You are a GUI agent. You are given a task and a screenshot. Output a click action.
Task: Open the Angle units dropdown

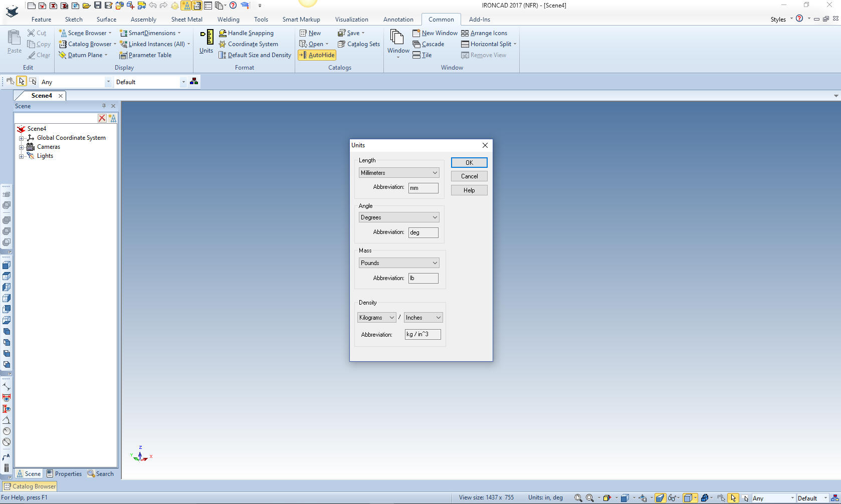click(x=399, y=217)
